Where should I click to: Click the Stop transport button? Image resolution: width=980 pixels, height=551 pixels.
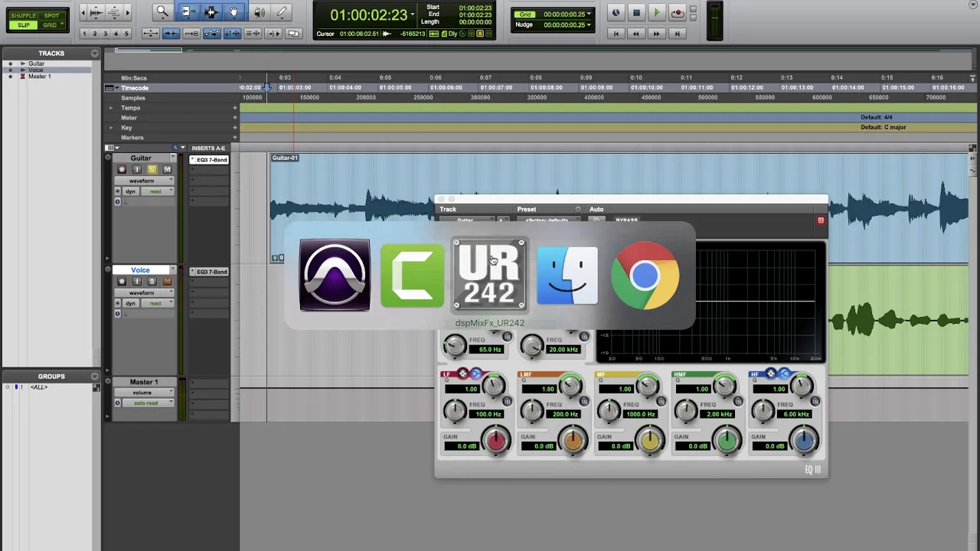point(636,12)
